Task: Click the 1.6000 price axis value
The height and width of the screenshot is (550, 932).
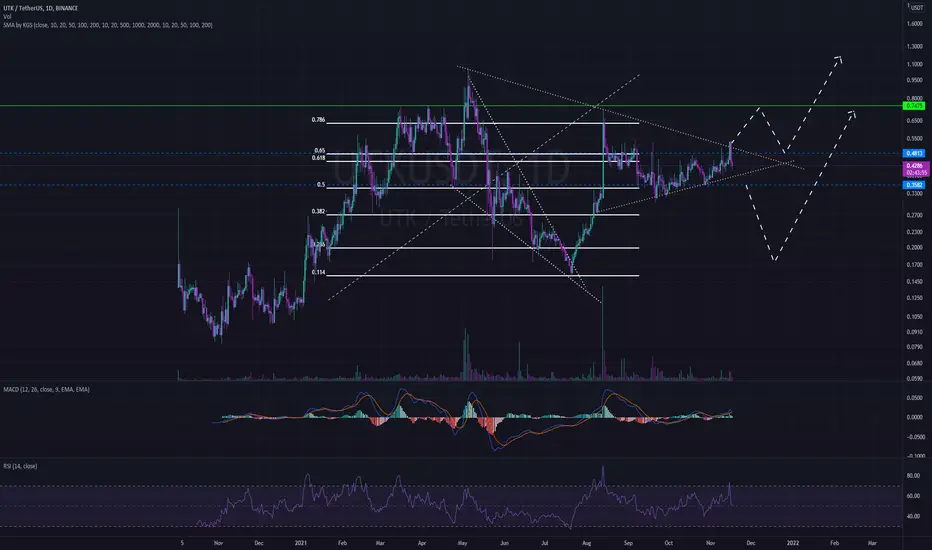Action: 915,24
